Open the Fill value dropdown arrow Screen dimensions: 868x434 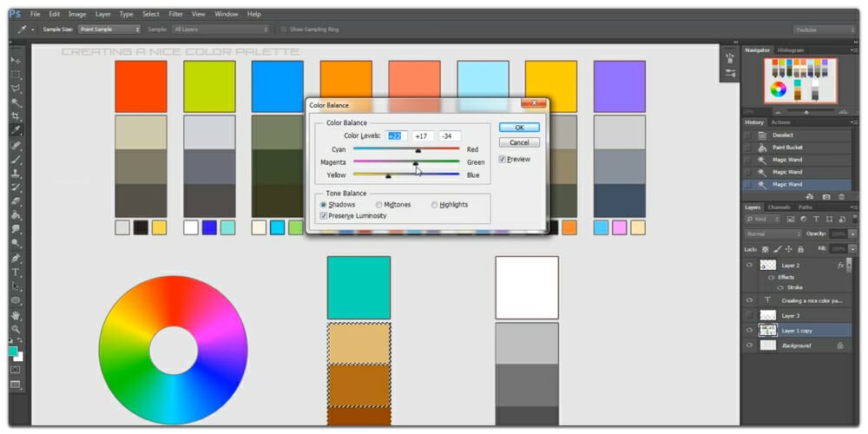(852, 250)
